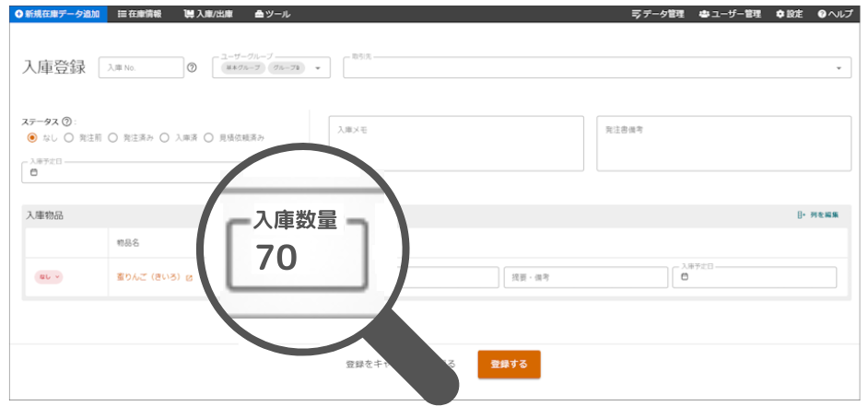This screenshot has width=868, height=406.
Task: Click the help icon beside 入庫 No. field
Action: click(x=192, y=68)
